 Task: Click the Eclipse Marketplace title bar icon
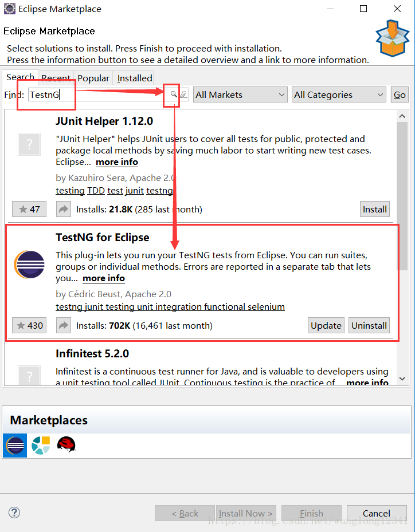[x=9, y=9]
